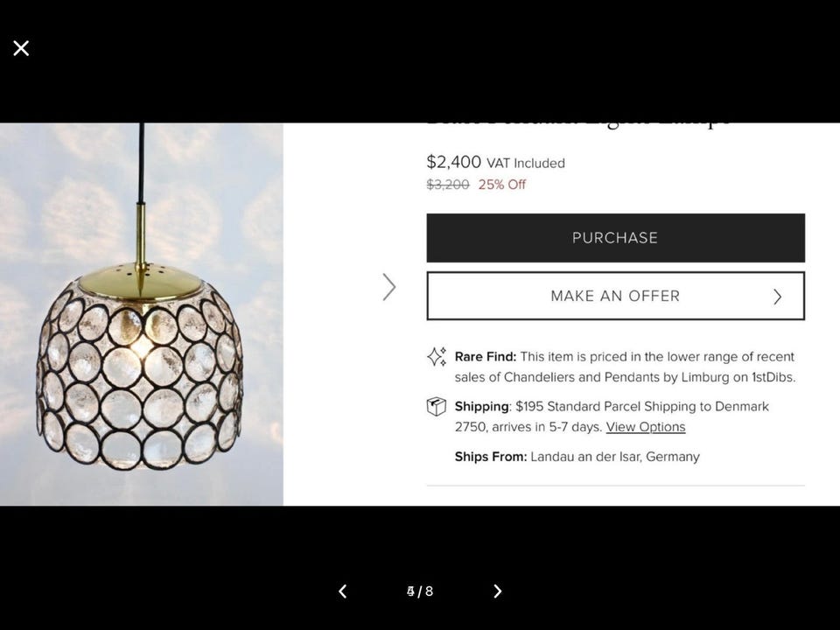The image size is (840, 630).
Task: Click the 25% Off discount label
Action: point(502,185)
